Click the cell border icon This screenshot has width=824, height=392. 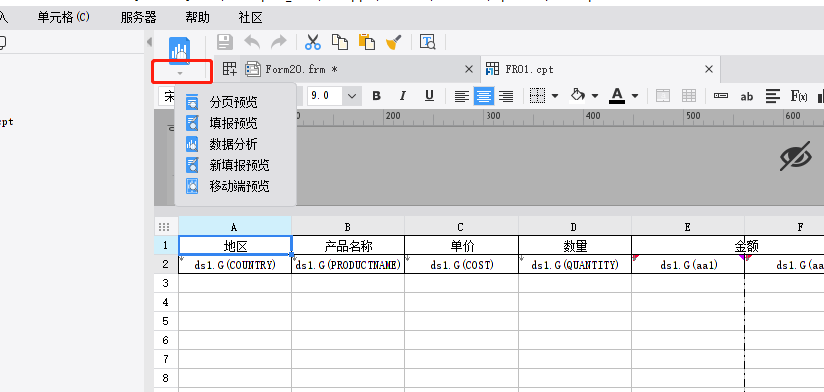tap(538, 96)
